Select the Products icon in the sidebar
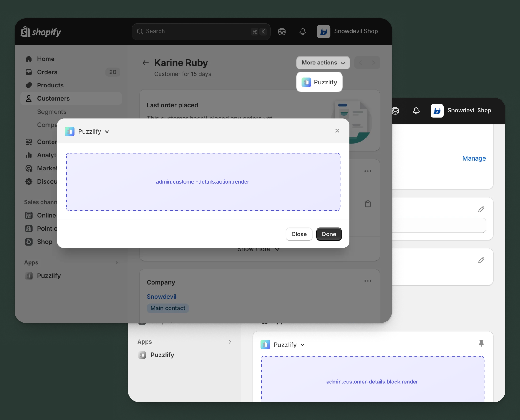 [29, 85]
